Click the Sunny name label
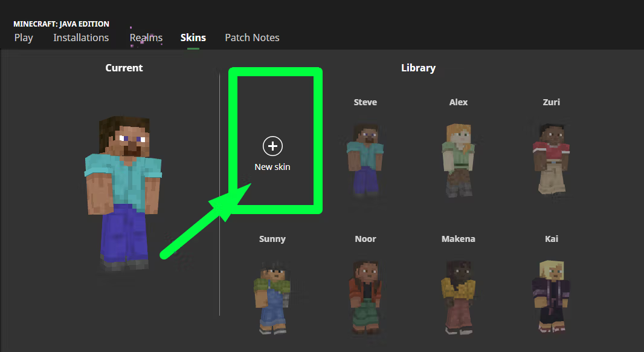Screen dimensions: 644x352 pyautogui.click(x=272, y=239)
